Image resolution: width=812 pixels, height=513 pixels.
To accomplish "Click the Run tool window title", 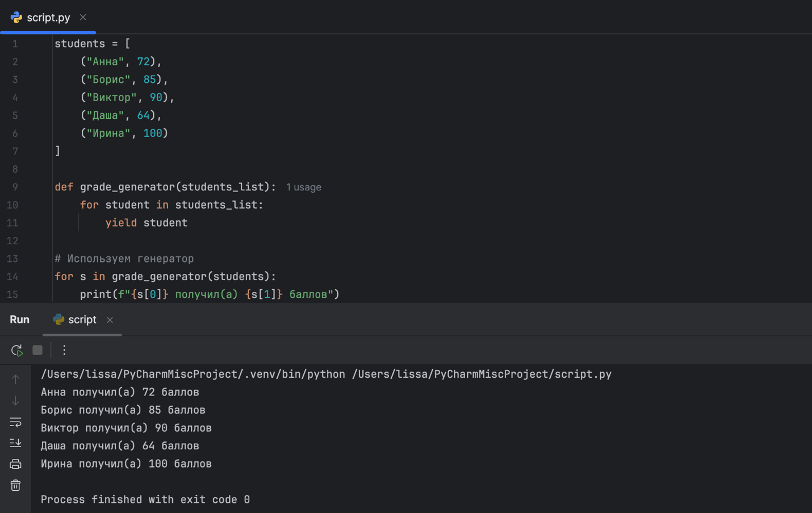I will pyautogui.click(x=19, y=320).
